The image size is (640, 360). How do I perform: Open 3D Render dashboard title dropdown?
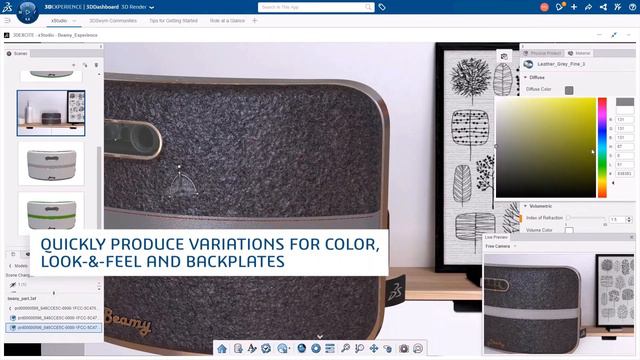click(x=152, y=7)
